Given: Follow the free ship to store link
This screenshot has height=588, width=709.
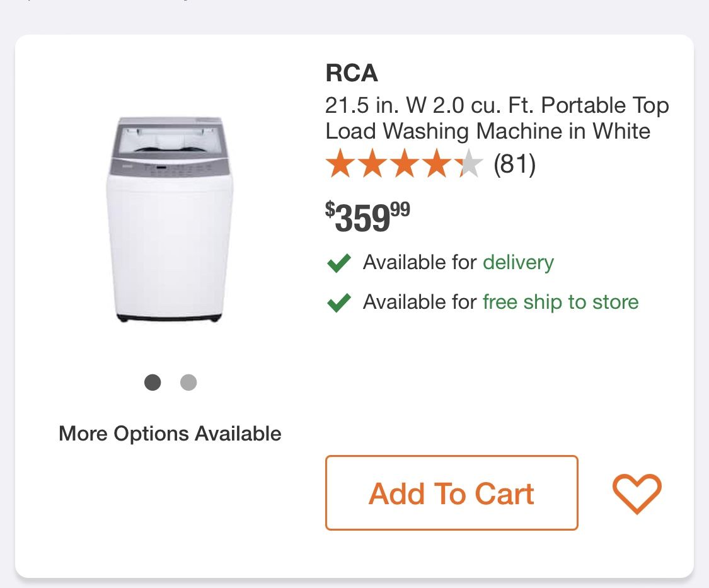Looking at the screenshot, I should pos(560,302).
